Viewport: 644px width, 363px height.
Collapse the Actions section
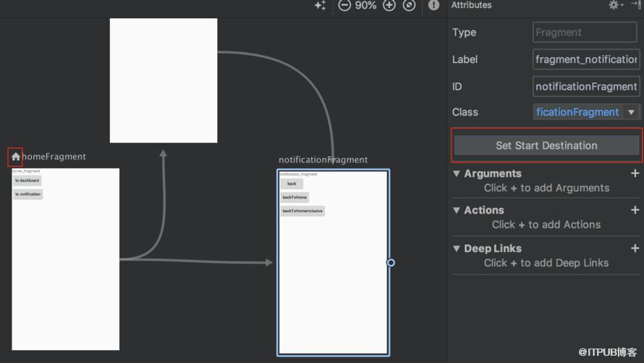[x=457, y=210]
